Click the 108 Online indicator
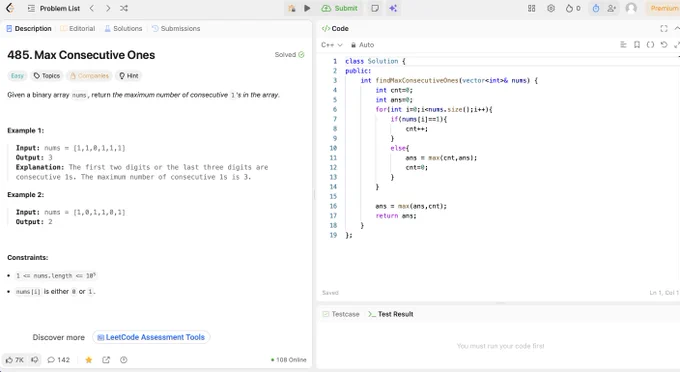Image resolution: width=680 pixels, height=372 pixels. [x=289, y=360]
